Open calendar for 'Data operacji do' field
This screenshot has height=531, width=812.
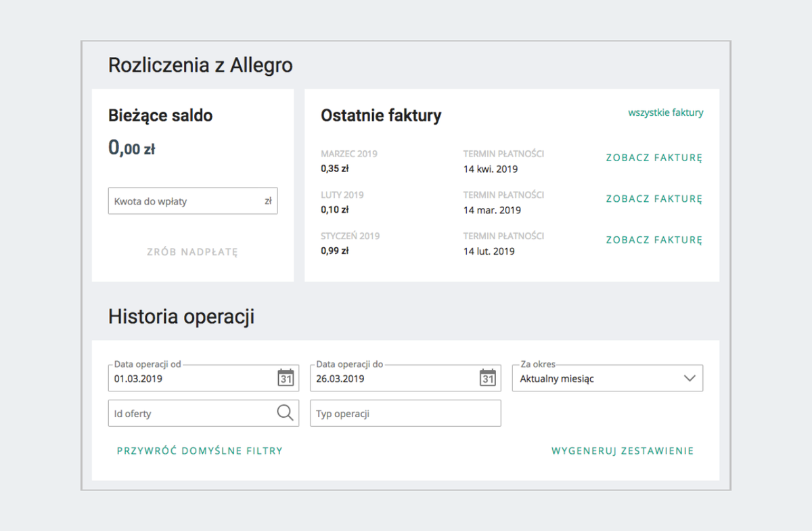[488, 379]
